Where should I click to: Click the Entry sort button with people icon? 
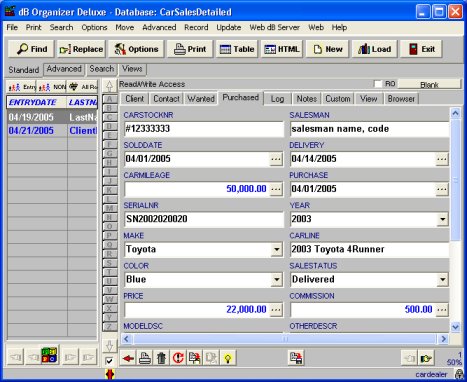[22, 87]
